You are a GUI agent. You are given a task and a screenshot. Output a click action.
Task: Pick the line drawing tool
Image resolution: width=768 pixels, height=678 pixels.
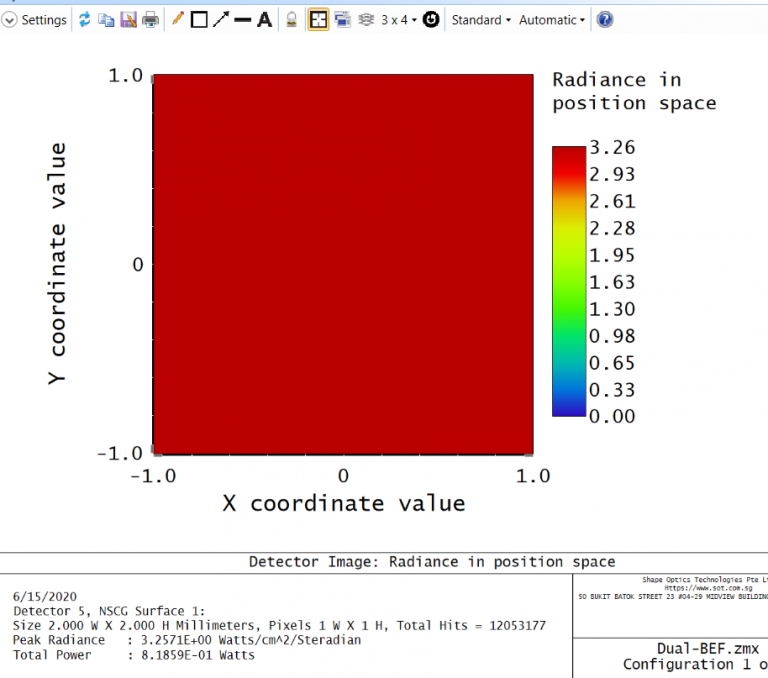point(242,20)
